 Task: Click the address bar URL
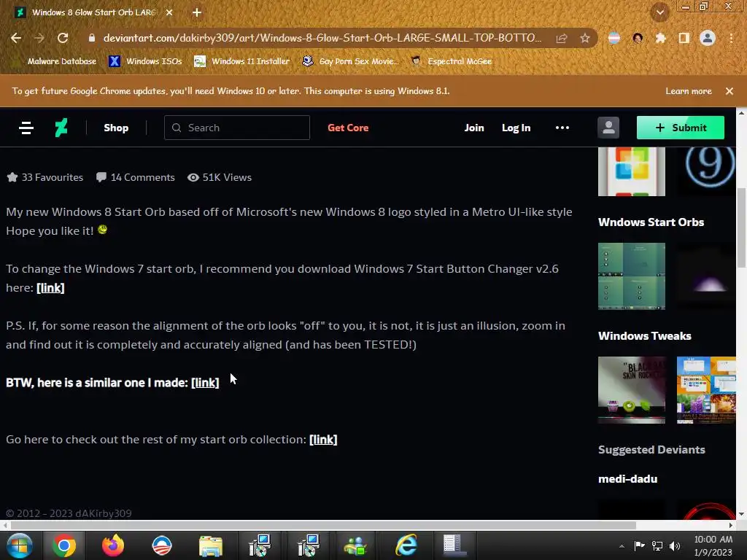coord(322,38)
